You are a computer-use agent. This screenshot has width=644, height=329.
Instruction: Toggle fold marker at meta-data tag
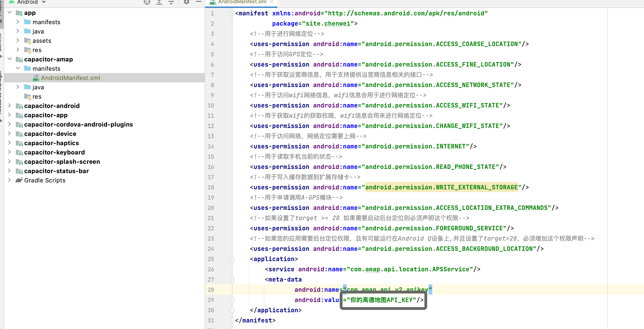232,279
